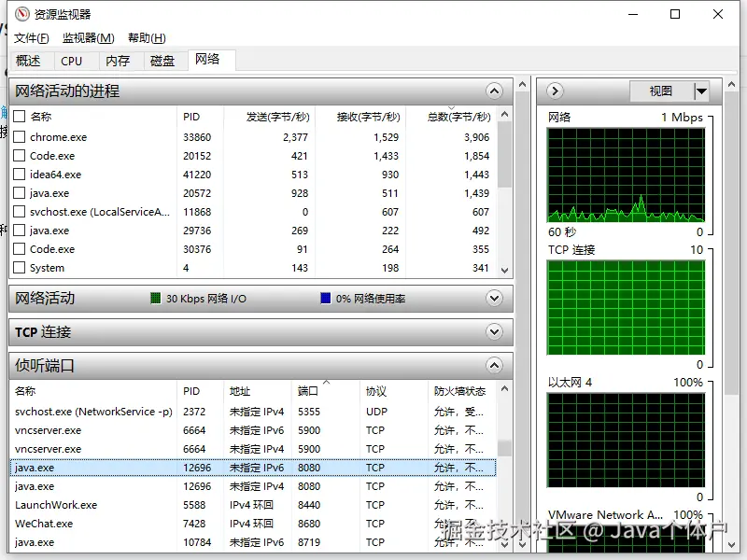Click the 视图 button
Screen dimensions: 747x560
(x=662, y=91)
